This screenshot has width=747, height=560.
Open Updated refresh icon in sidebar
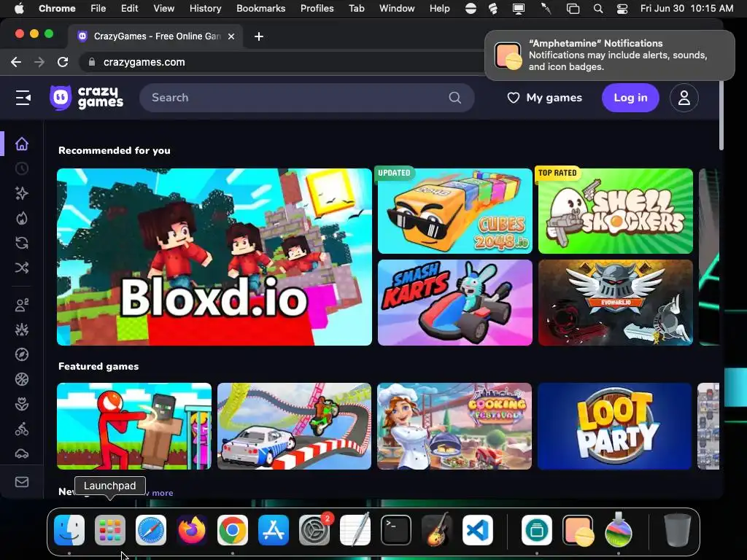(21, 243)
